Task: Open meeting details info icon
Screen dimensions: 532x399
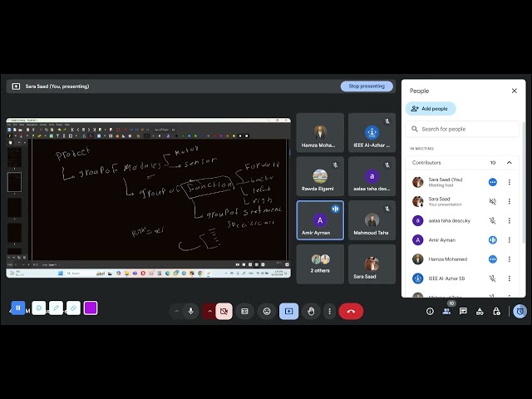Action: pos(430,311)
